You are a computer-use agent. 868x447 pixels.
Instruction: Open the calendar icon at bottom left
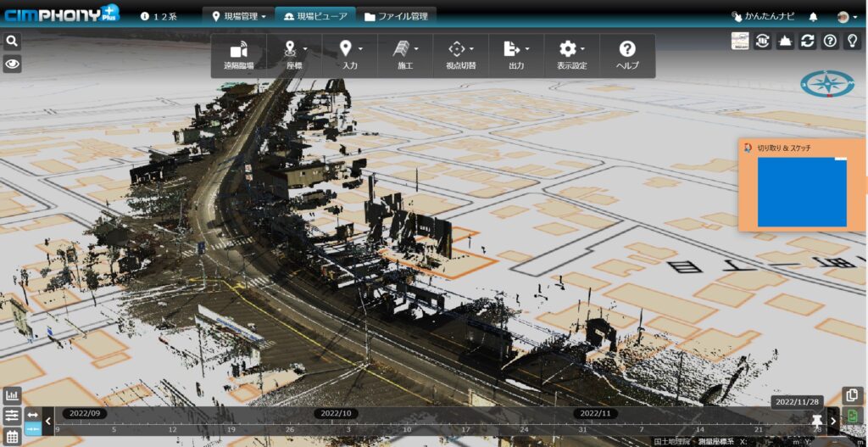(12, 437)
